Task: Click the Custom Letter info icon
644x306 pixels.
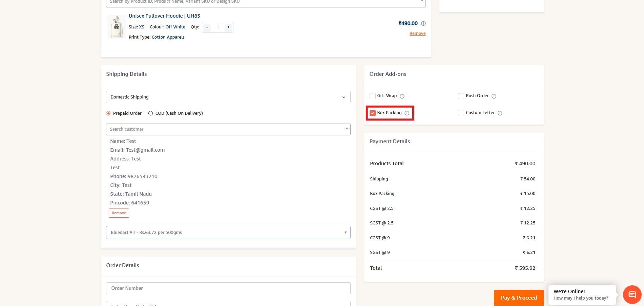Action: (500, 113)
